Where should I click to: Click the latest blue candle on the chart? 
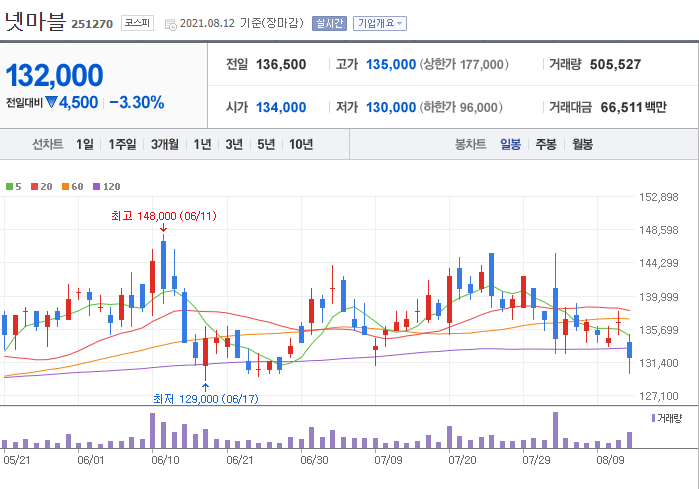click(x=629, y=349)
